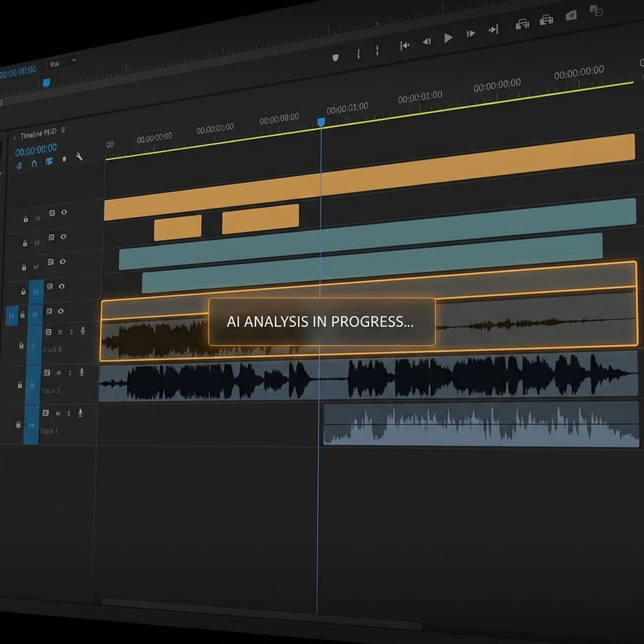
Task: Toggle the magnet snap icon in timeline
Action: pos(34,163)
